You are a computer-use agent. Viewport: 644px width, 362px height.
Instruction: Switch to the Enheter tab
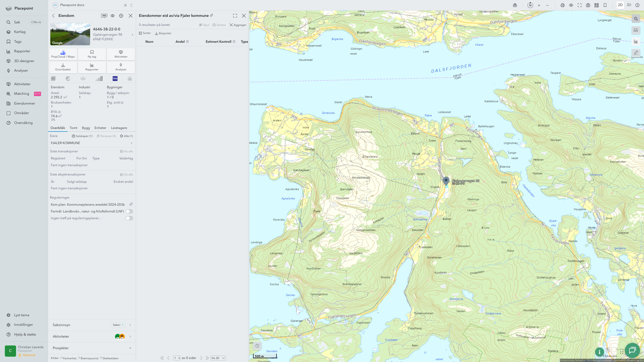click(x=100, y=128)
